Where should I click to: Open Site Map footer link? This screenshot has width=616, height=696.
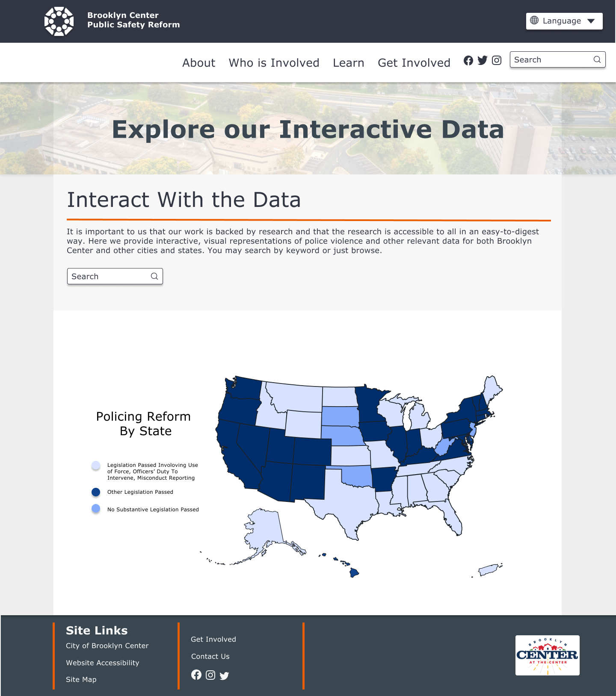point(81,679)
